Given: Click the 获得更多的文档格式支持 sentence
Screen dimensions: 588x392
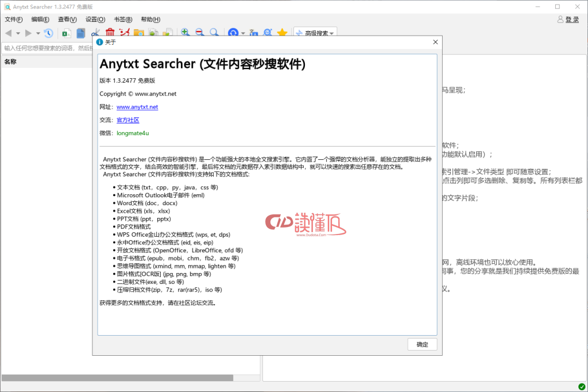Looking at the screenshot, I should [158, 303].
